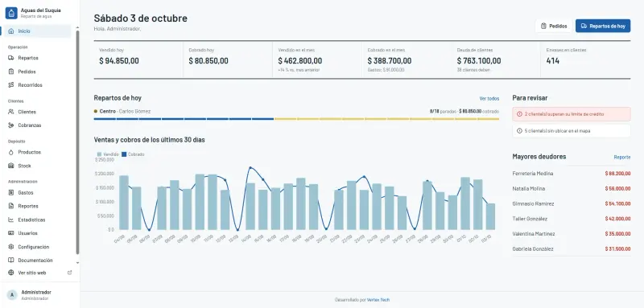Click the Ver sitio web globe icon

(11, 273)
